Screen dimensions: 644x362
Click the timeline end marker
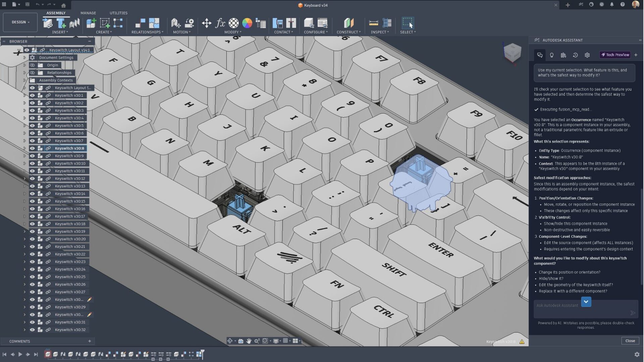coord(202,354)
